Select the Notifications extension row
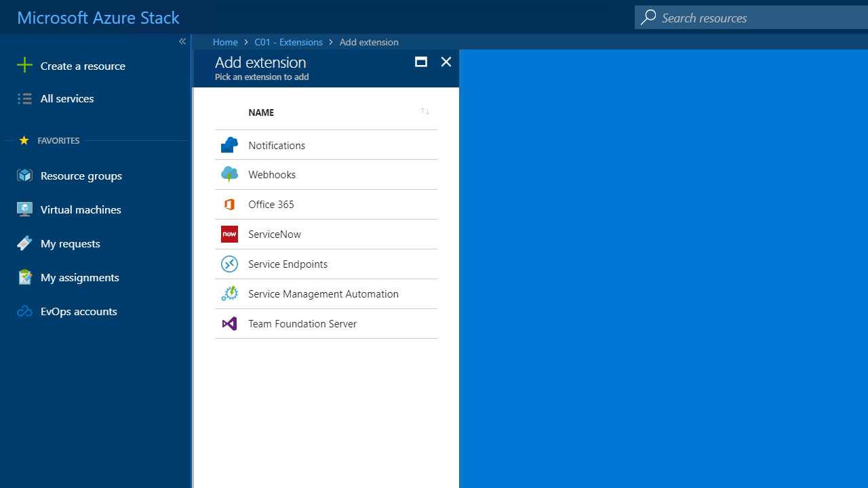Screen dimensions: 868x488 click(326, 145)
